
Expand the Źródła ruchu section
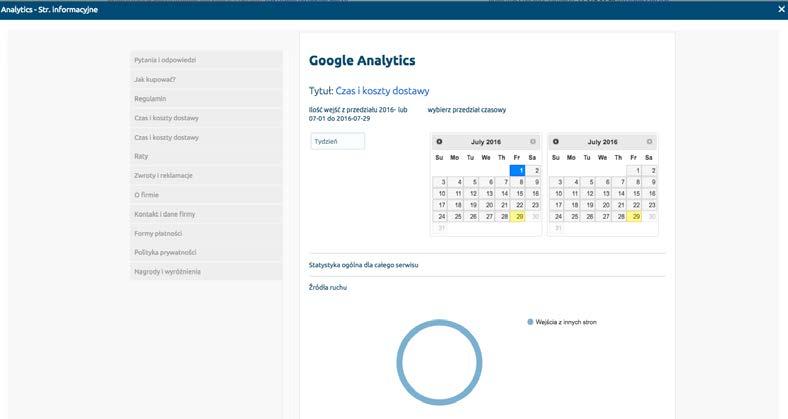(328, 287)
